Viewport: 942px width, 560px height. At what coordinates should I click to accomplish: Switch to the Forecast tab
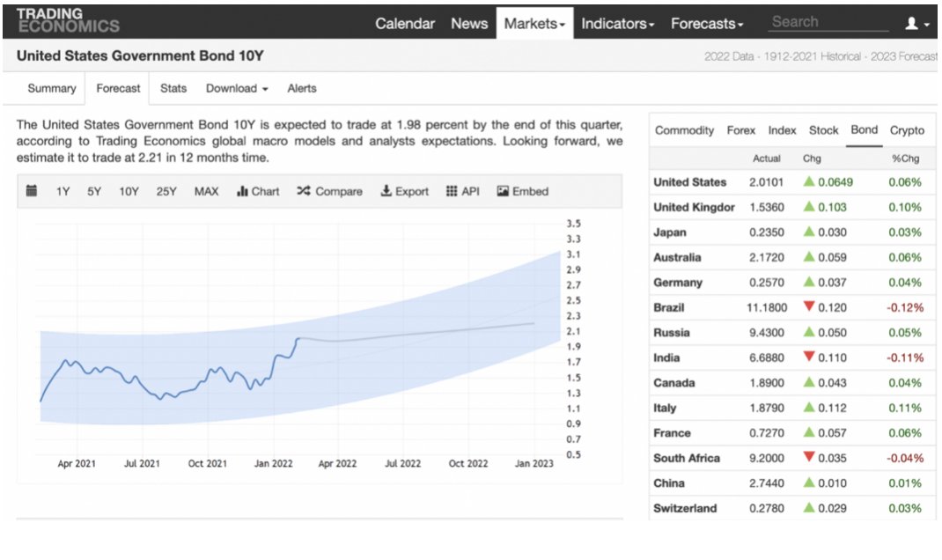118,88
